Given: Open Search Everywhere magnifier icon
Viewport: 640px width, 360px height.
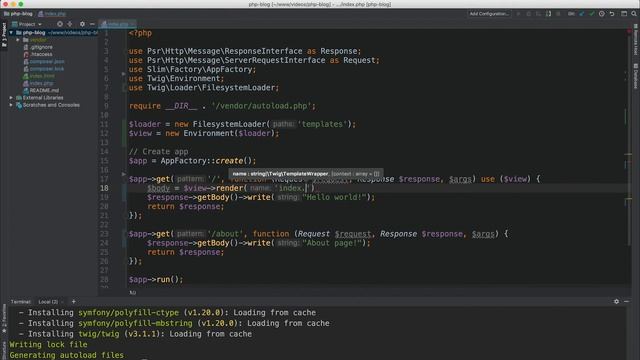Looking at the screenshot, I should point(634,14).
